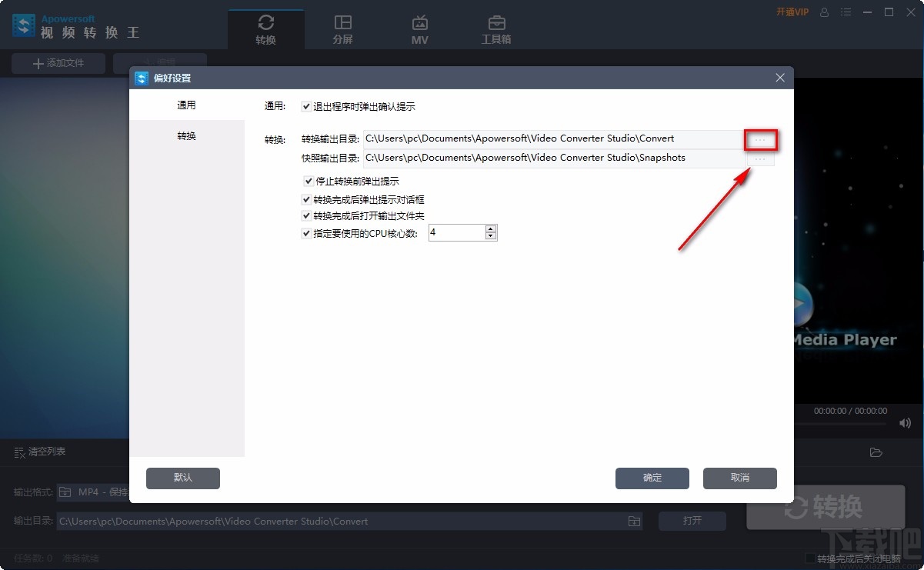Screen dimensions: 924x570
Task: Increase CPU core count with the up arrow
Action: pyautogui.click(x=490, y=228)
